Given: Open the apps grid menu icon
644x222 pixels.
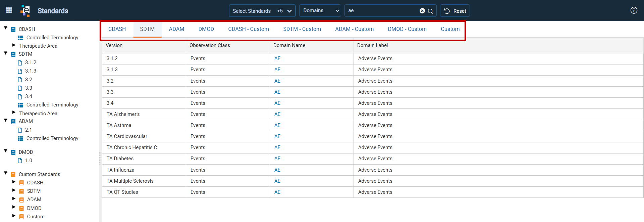Looking at the screenshot, I should click(9, 10).
